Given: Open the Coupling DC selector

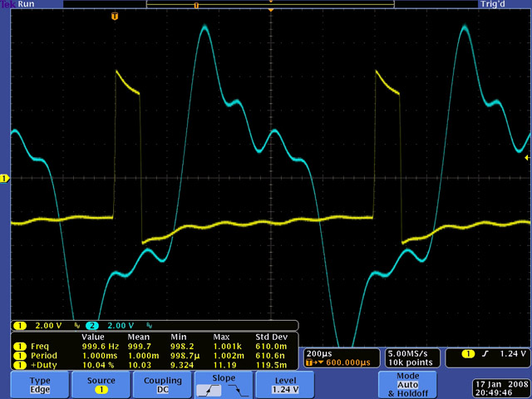Looking at the screenshot, I should (x=162, y=383).
